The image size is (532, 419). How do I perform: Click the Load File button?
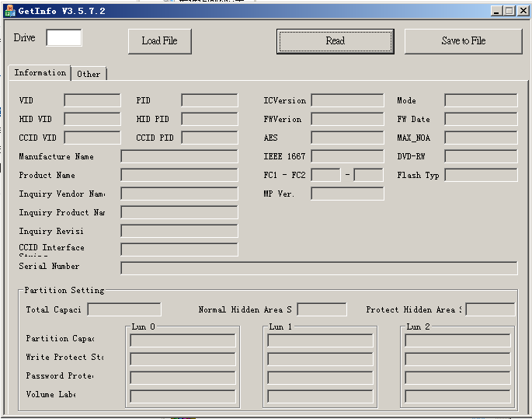click(159, 41)
